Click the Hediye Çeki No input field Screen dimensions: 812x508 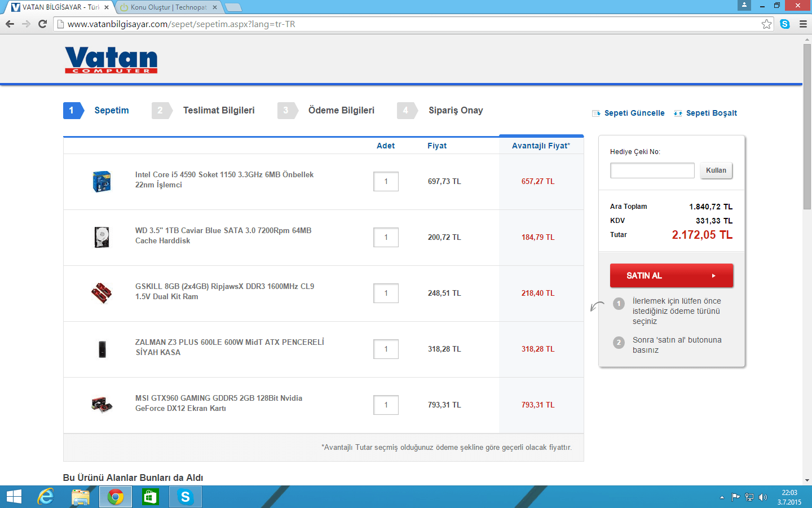[652, 170]
